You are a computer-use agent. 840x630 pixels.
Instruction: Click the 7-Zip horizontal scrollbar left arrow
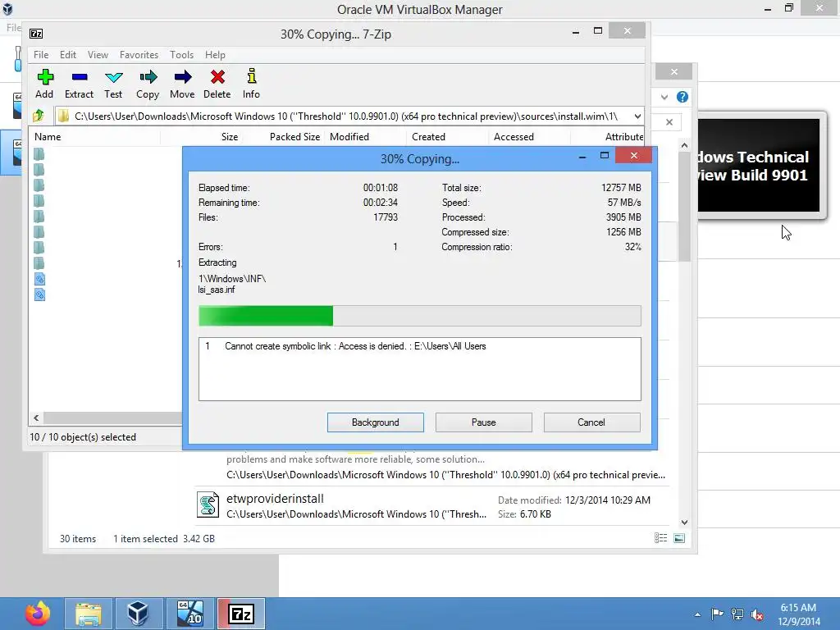coord(36,418)
